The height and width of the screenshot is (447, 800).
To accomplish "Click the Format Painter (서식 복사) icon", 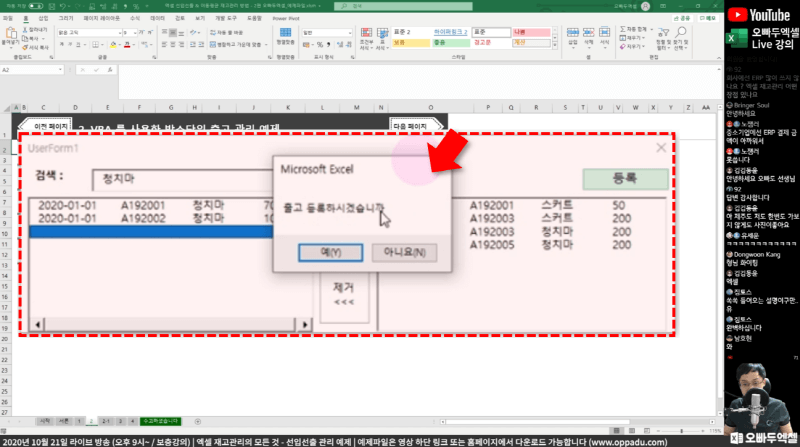I will pos(35,47).
